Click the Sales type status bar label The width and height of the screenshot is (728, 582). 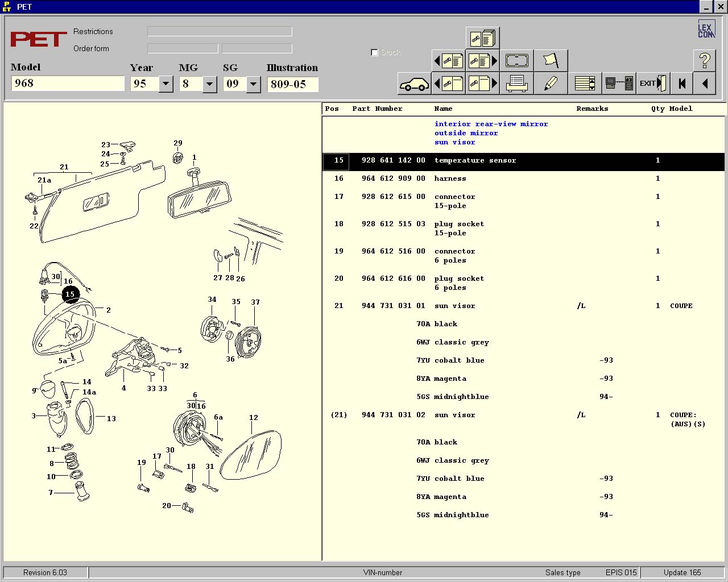click(563, 572)
